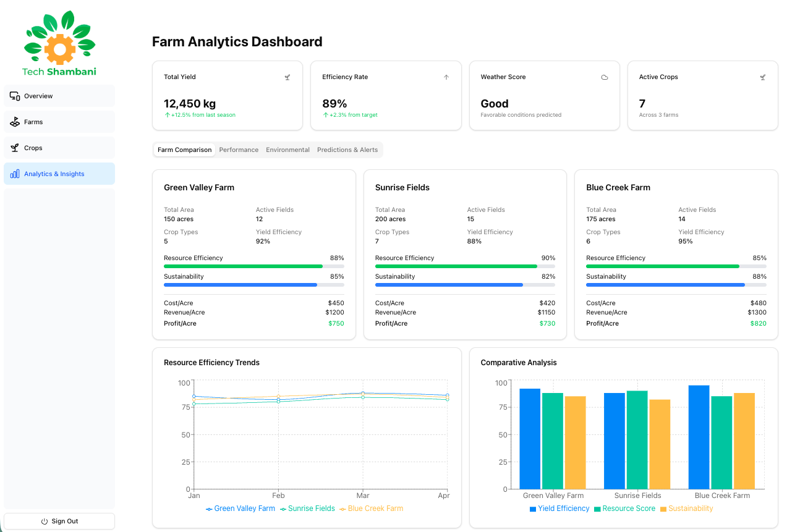Toggle the Sunrise Fields series in the trends legend
The width and height of the screenshot is (787, 532).
(307, 509)
